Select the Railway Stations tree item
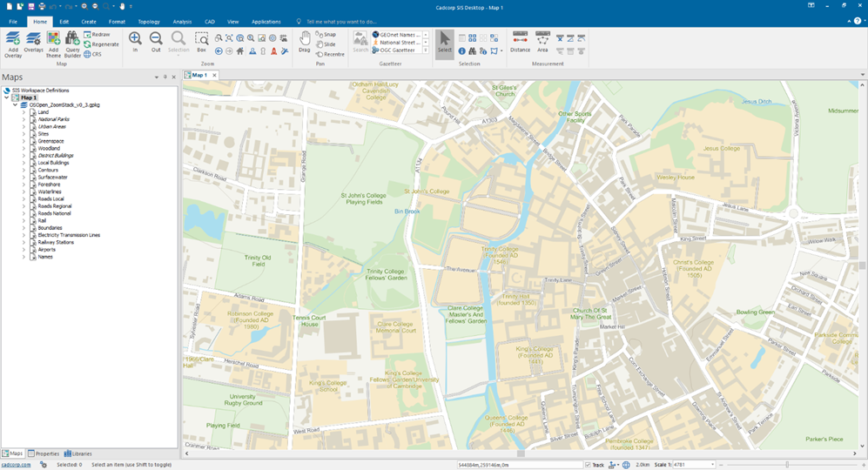Screen dimensions: 868x470 click(x=56, y=243)
